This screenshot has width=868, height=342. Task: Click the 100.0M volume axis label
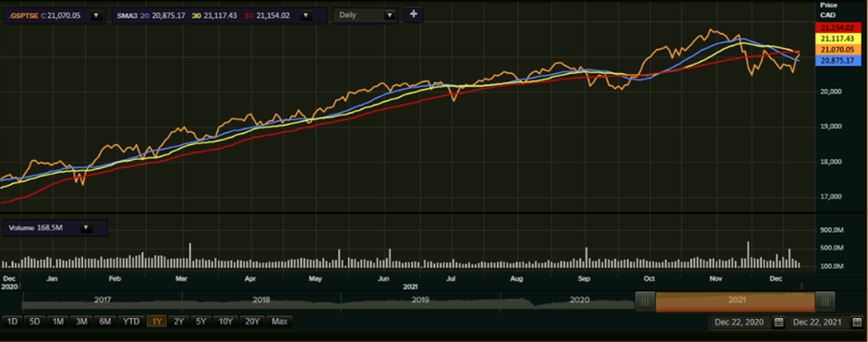pos(831,266)
